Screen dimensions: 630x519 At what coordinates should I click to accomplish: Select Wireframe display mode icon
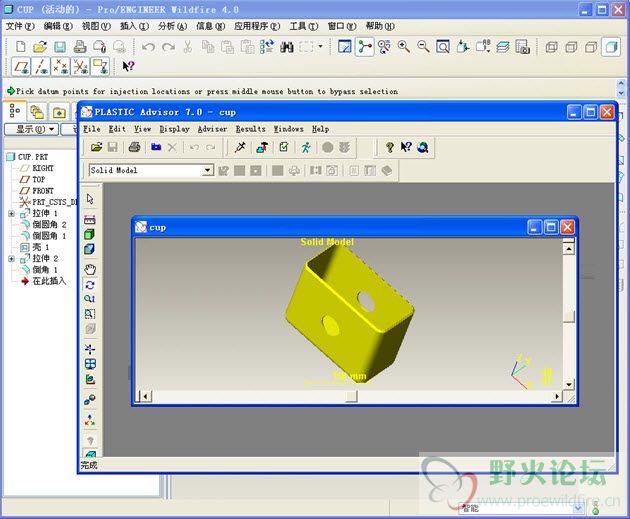551,47
